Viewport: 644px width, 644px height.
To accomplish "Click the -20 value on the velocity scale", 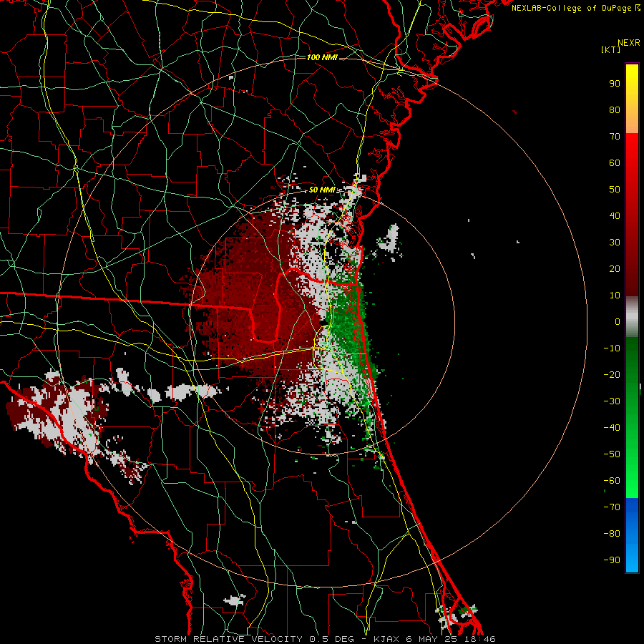I will [x=612, y=375].
